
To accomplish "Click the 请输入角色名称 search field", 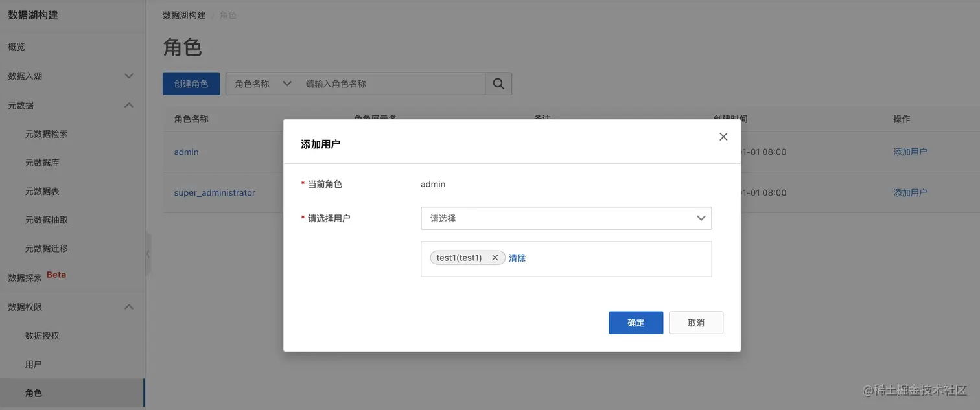I will click(391, 84).
